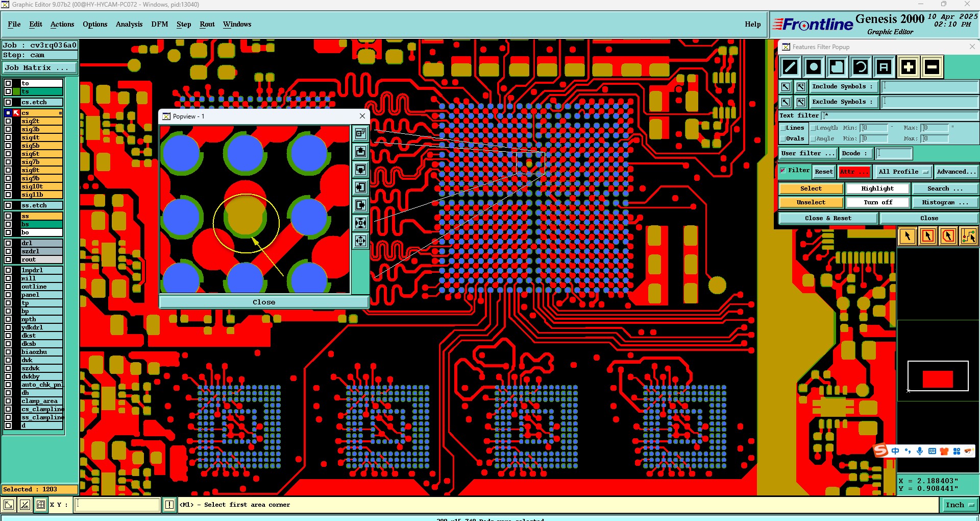Select the line feature type filter icon
The width and height of the screenshot is (980, 521).
click(x=790, y=67)
